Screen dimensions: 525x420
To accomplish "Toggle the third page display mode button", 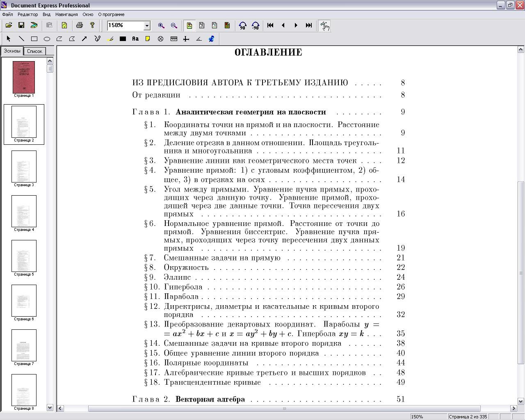I will click(x=215, y=25).
